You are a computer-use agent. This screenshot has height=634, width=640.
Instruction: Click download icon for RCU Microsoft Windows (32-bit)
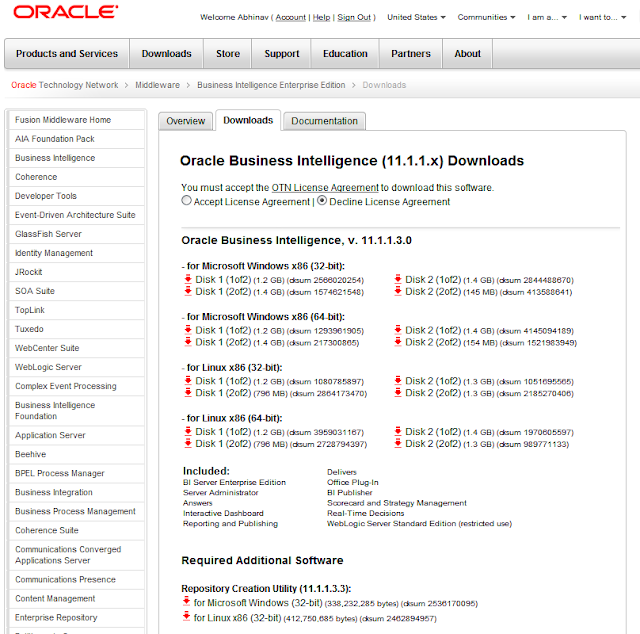187,601
